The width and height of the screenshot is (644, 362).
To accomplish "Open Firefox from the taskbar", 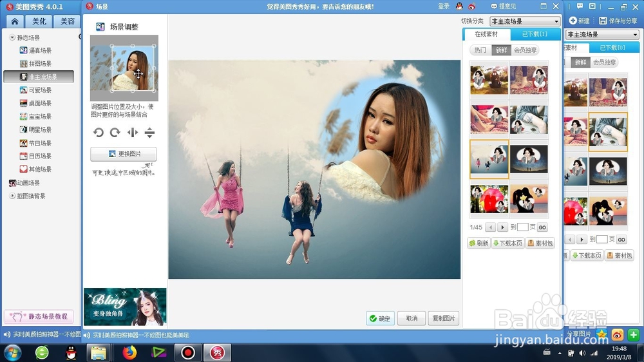I will pyautogui.click(x=129, y=352).
